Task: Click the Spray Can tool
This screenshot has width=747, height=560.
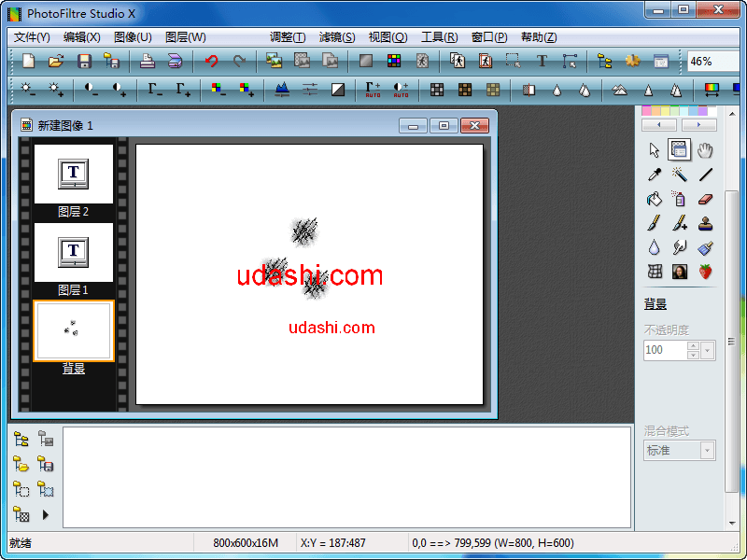Action: (x=680, y=199)
